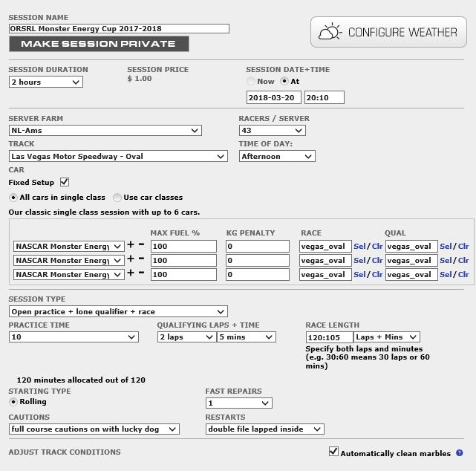Screen dimensions: 476x471
Task: Open the Session Duration dropdown
Action: click(46, 82)
